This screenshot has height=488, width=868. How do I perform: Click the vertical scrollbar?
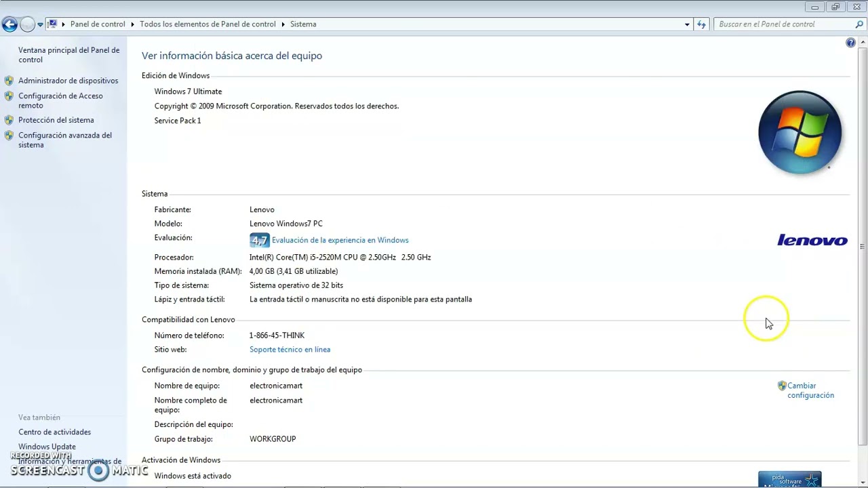point(862,246)
